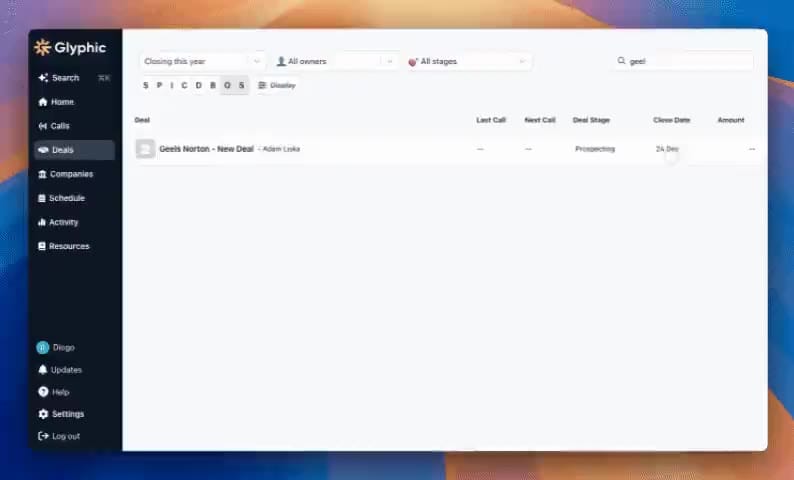Sort by the Amount column header
Image resolution: width=794 pixels, height=480 pixels.
pos(731,120)
